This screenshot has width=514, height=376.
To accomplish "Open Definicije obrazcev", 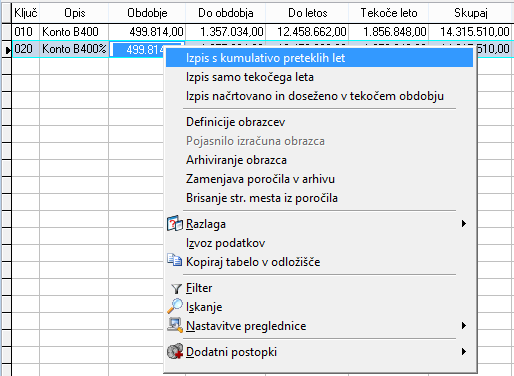I will tap(319, 122).
